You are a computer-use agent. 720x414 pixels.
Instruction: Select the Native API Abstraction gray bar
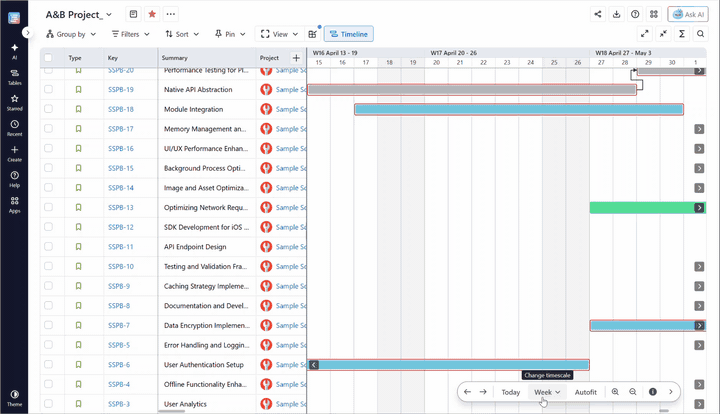[472, 90]
